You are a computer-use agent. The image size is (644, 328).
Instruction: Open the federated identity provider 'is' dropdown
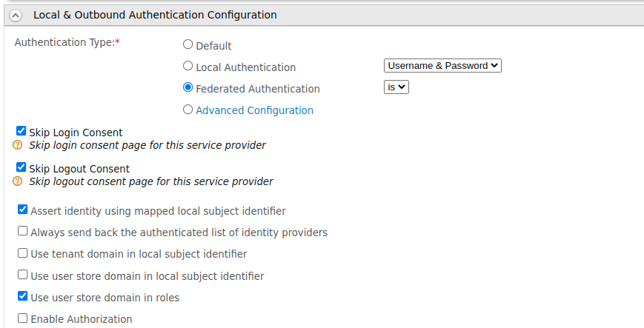pos(396,87)
